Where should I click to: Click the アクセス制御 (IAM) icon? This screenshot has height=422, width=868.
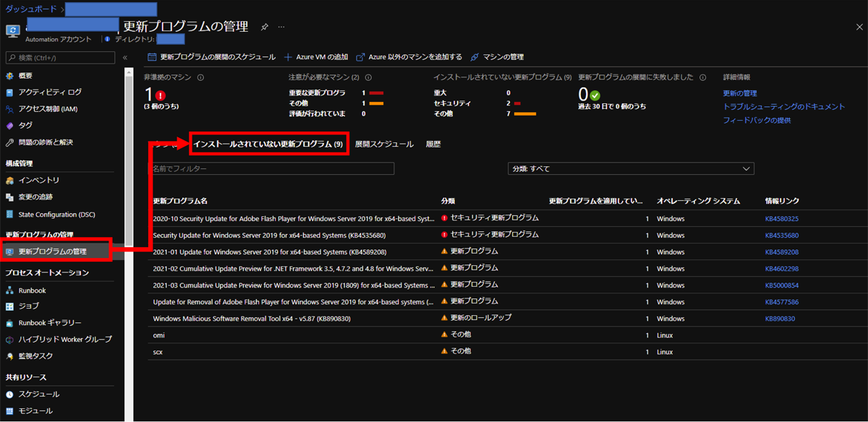tap(10, 109)
